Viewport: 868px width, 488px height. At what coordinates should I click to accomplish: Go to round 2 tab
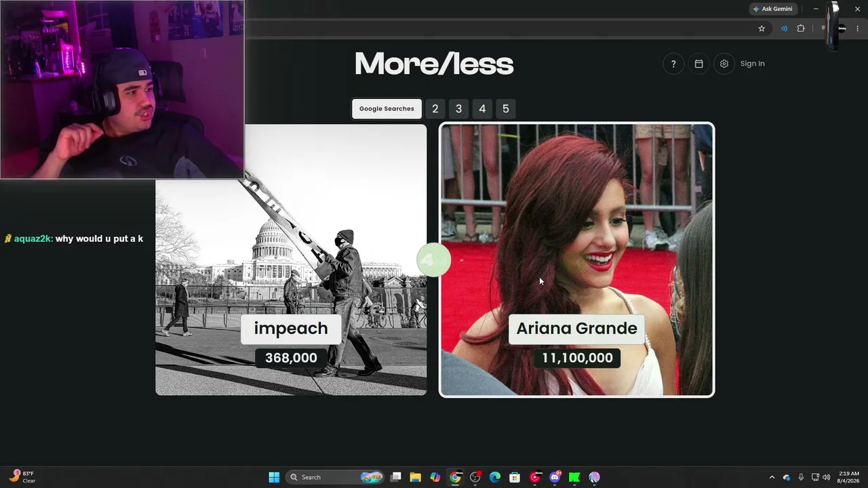pos(435,108)
